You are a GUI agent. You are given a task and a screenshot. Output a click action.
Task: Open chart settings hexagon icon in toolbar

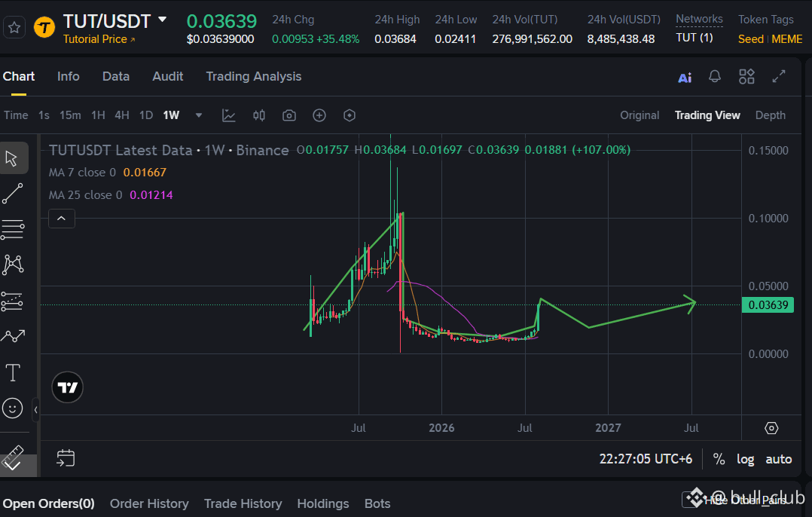click(350, 115)
